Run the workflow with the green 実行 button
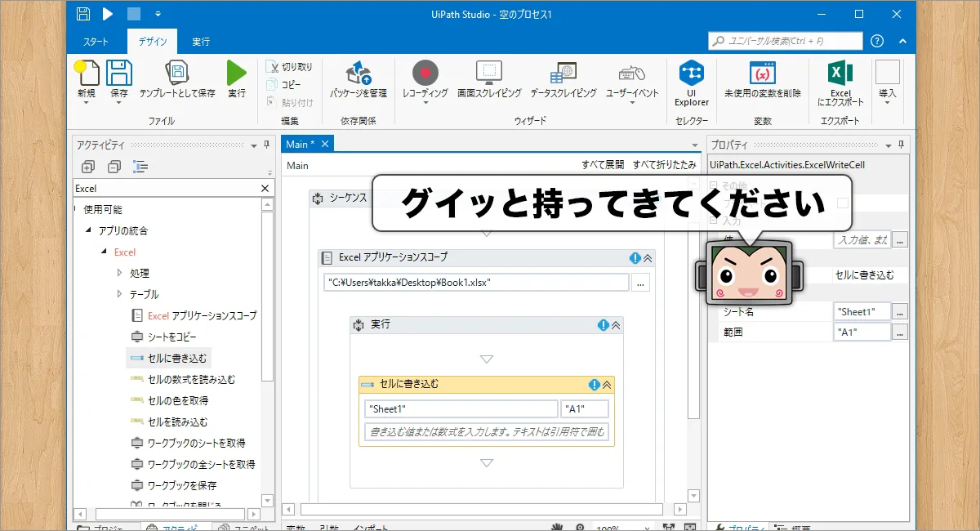980x531 pixels. click(x=237, y=80)
